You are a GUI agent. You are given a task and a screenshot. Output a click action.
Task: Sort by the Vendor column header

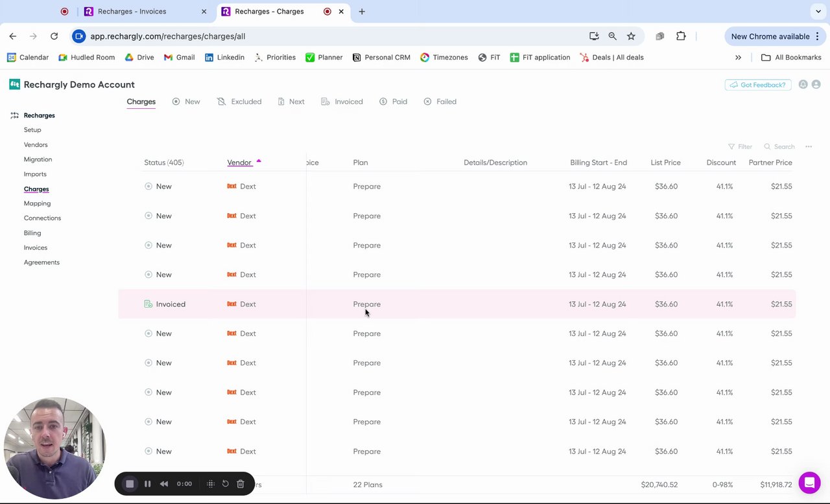(239, 163)
